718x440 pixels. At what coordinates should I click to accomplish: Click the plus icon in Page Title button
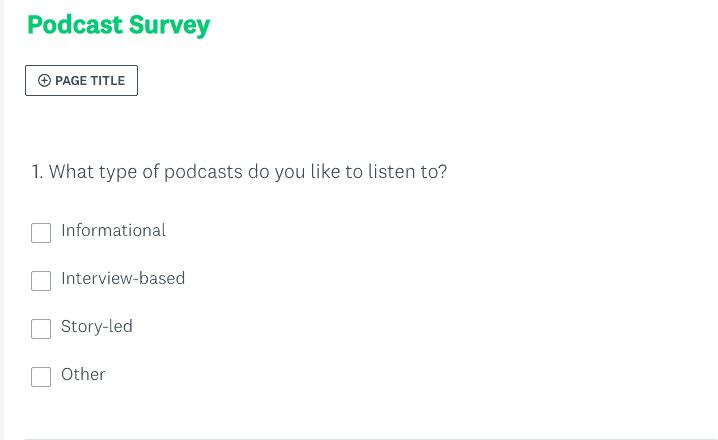(x=44, y=81)
